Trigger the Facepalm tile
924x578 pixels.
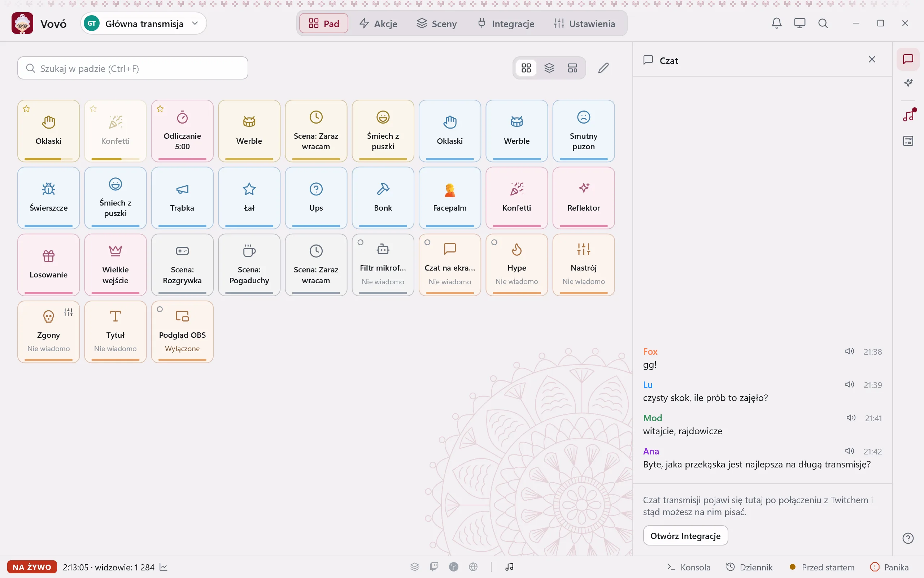(450, 198)
